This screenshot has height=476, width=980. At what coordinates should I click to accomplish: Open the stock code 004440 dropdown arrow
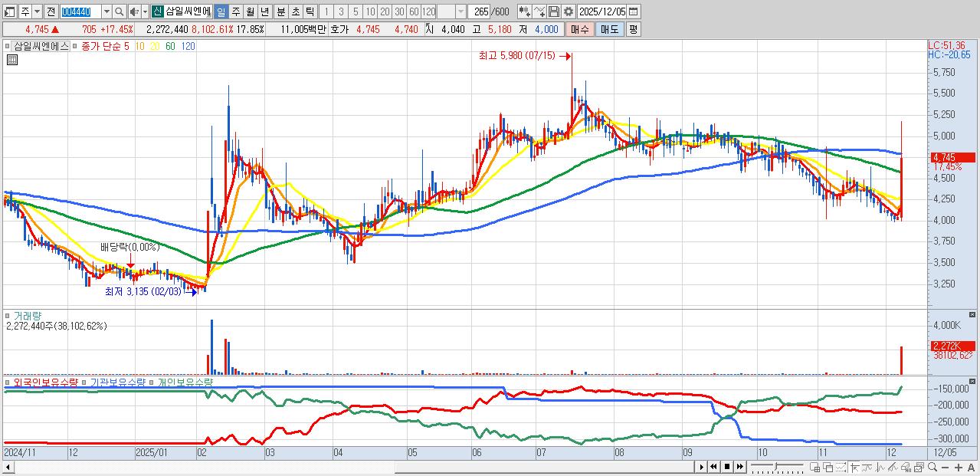click(x=107, y=11)
